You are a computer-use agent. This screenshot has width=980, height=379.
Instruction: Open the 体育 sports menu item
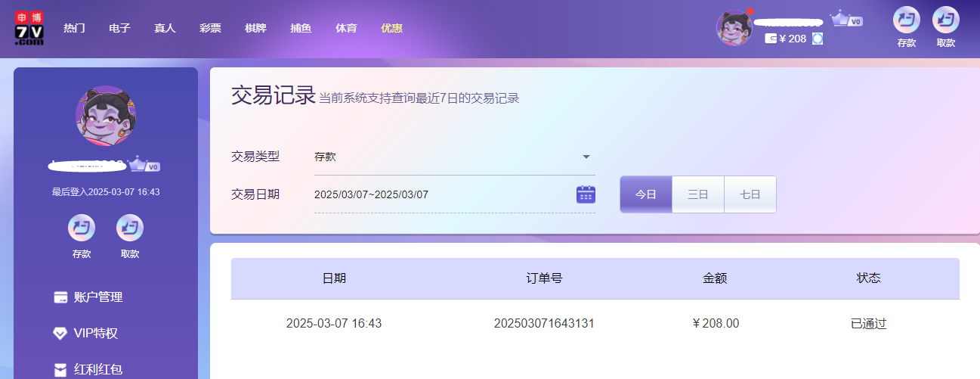(346, 29)
